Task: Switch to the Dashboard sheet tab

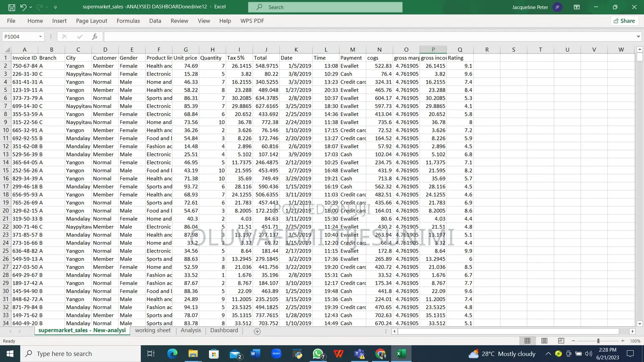Action: tap(224, 330)
